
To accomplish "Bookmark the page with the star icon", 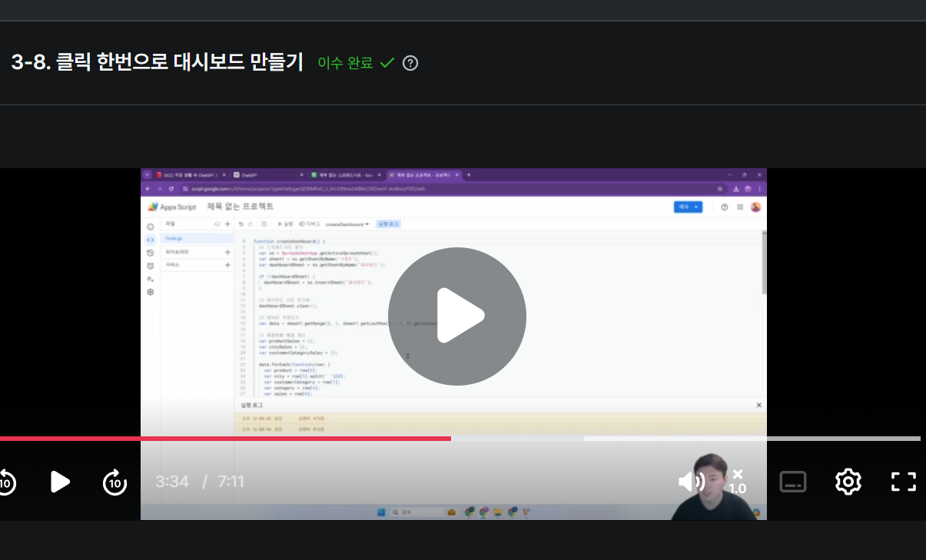I will pos(719,188).
